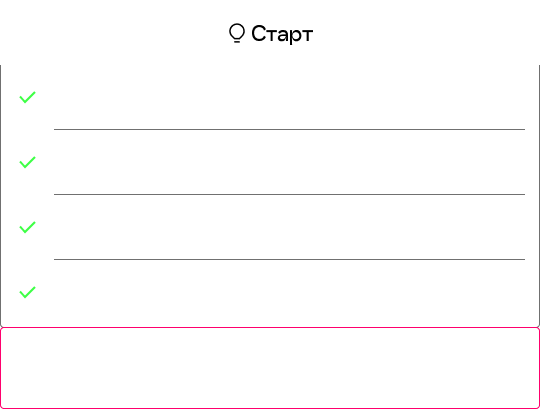This screenshot has width=540, height=409.
Task: Click the divider under the second row
Action: coord(289,195)
